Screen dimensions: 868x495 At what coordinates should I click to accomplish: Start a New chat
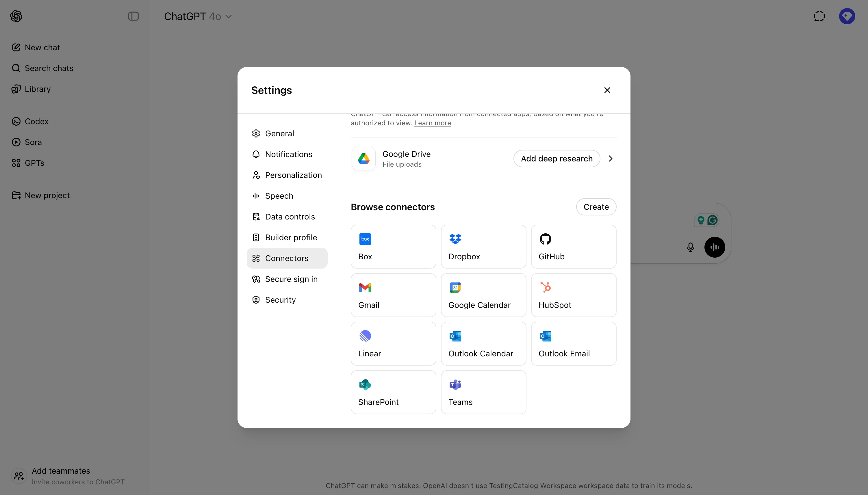(36, 47)
